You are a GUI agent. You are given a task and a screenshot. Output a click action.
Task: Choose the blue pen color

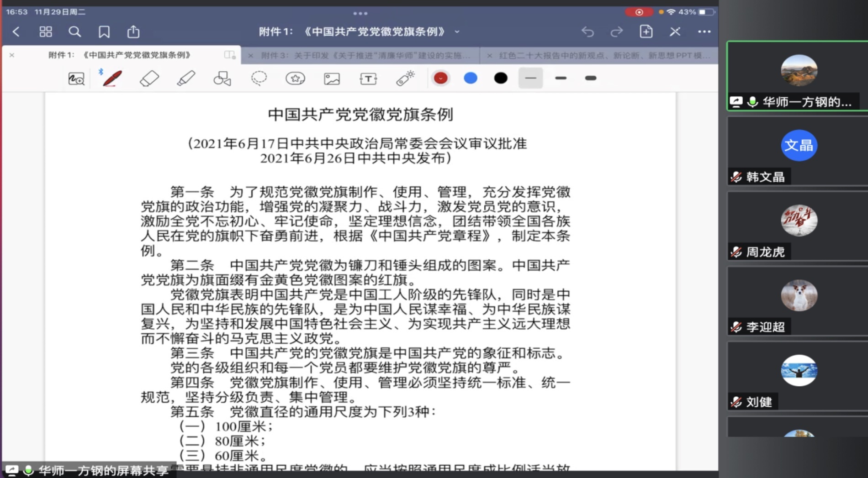coord(471,78)
